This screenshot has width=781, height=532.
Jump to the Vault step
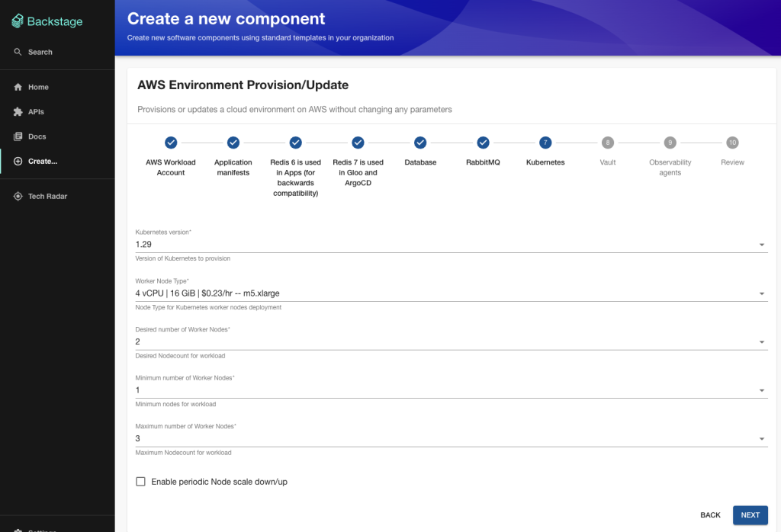tap(607, 143)
